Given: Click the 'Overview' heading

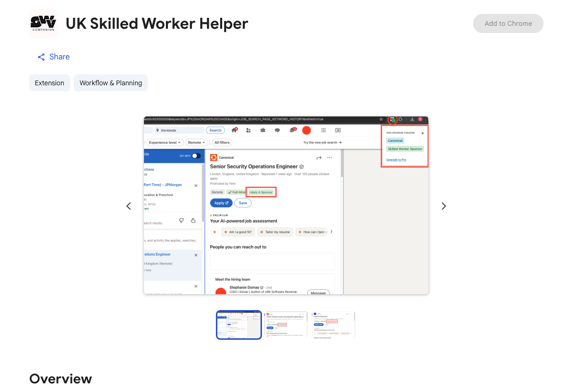Looking at the screenshot, I should [61, 379].
